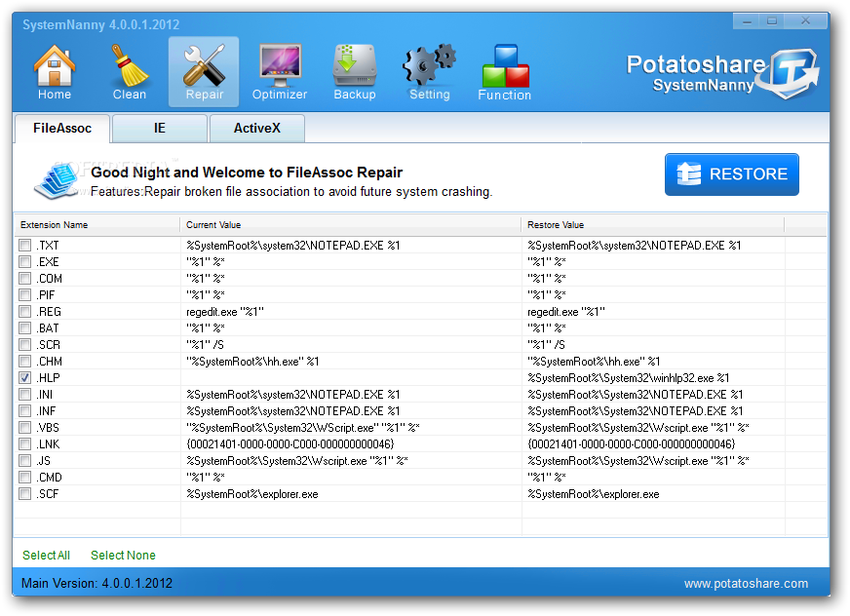850x616 pixels.
Task: Switch to the IE tab
Action: (160, 129)
